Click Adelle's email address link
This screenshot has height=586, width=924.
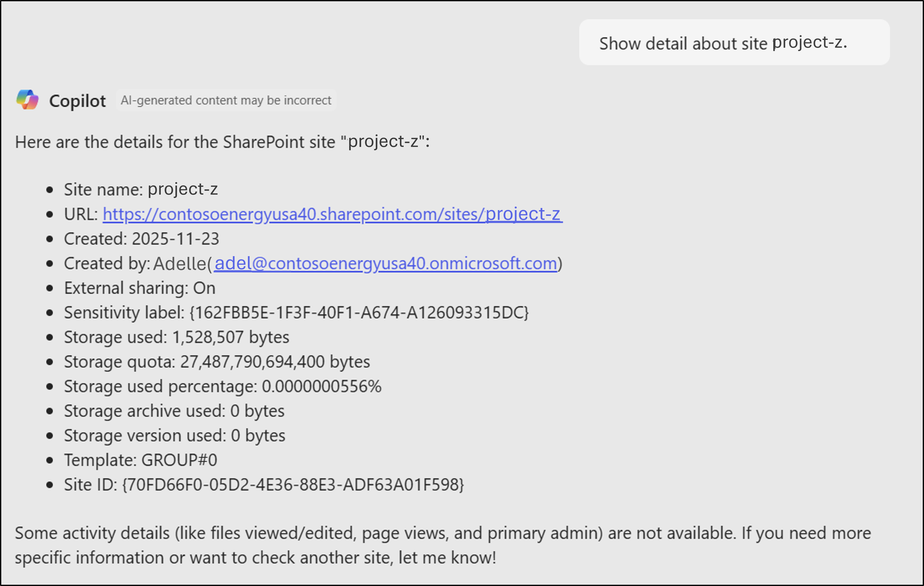point(385,263)
